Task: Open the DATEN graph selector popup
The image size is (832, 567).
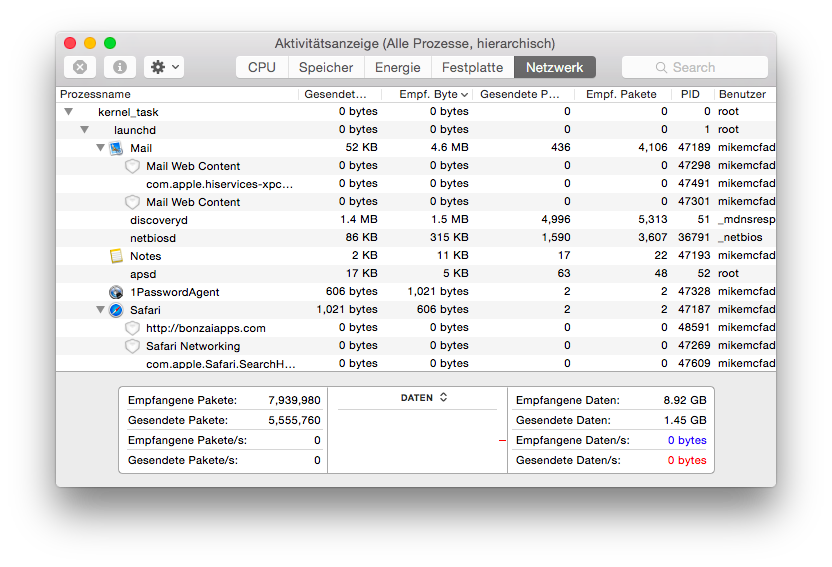Action: 424,398
